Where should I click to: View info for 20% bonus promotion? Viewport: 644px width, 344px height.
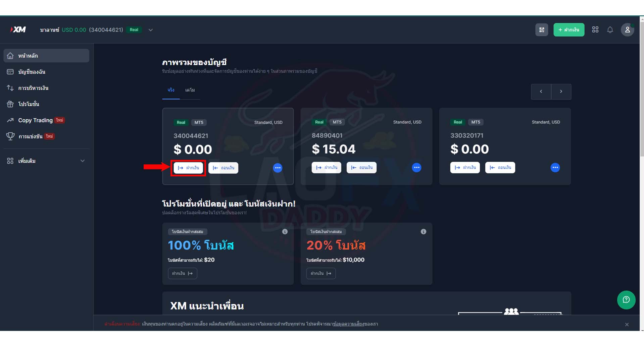point(424,232)
